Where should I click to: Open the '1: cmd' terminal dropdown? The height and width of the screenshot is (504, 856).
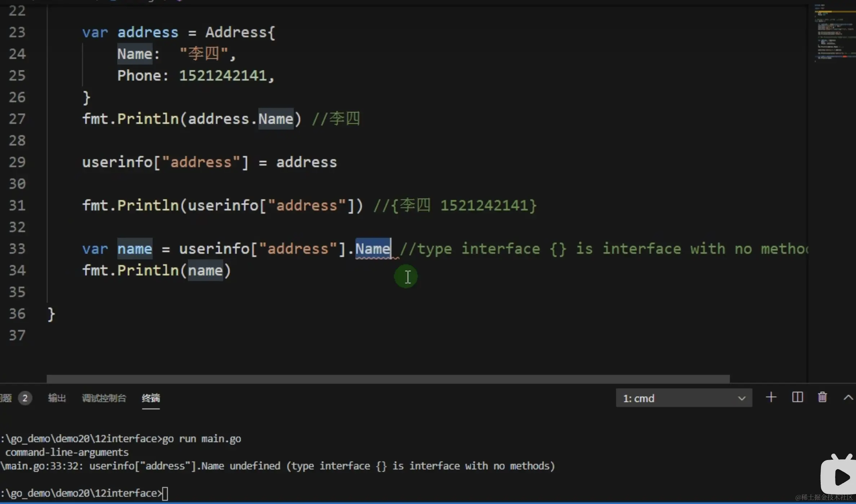point(684,398)
